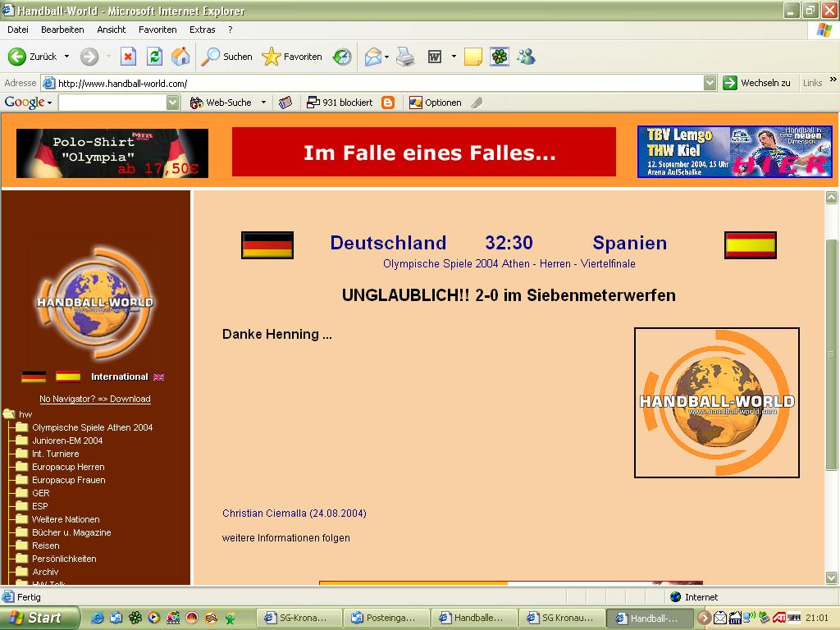Open the History (Verlauf) clock icon

pyautogui.click(x=342, y=57)
